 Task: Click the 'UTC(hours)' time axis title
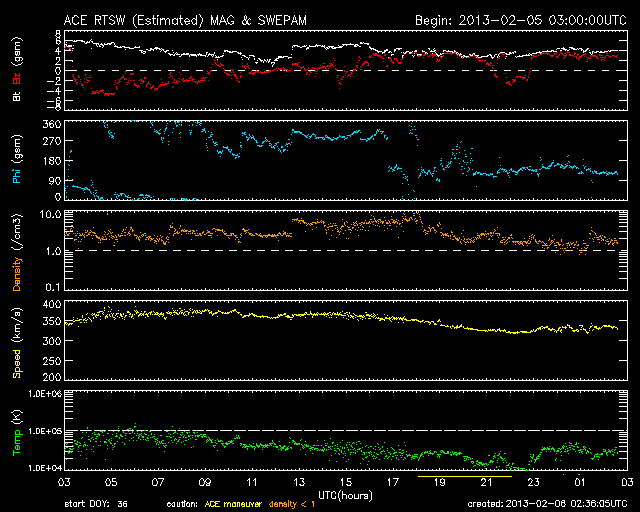345,496
